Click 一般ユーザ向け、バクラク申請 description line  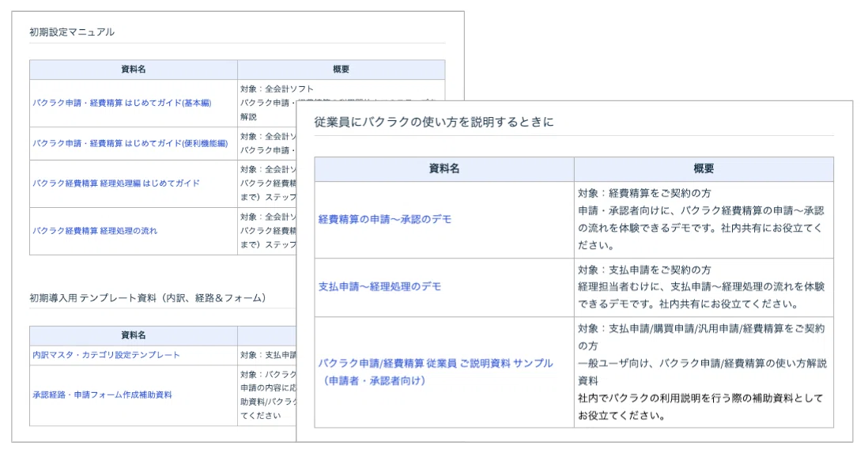(703, 364)
